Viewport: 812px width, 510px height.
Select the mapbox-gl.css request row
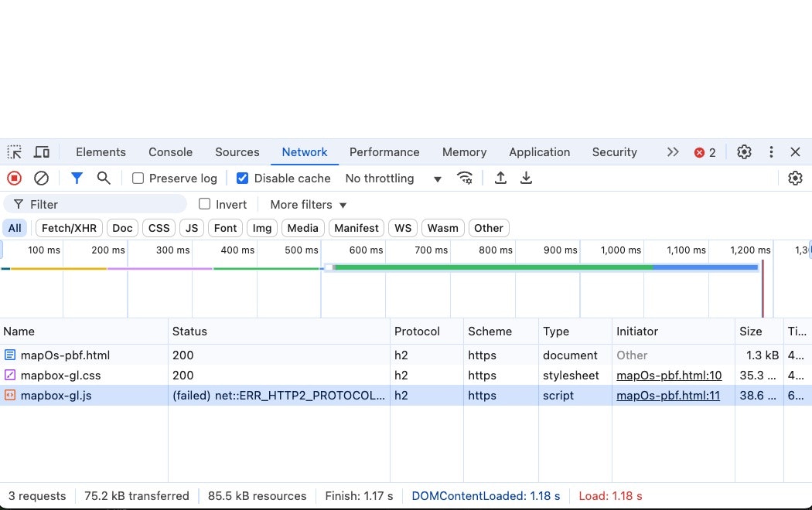click(406, 375)
